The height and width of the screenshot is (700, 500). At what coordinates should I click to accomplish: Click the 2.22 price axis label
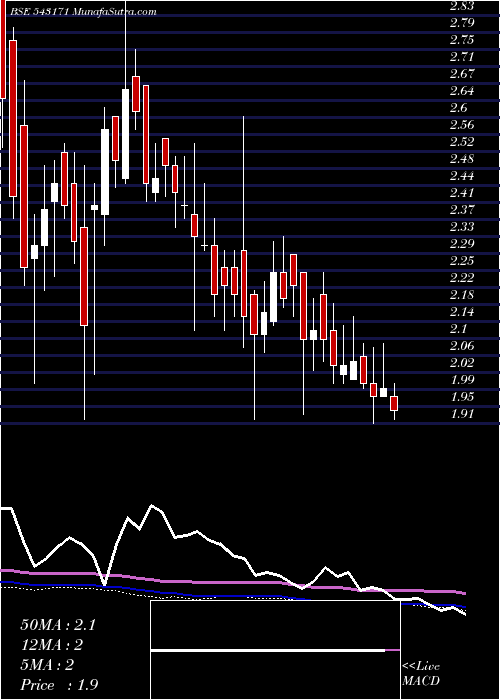[x=461, y=278]
